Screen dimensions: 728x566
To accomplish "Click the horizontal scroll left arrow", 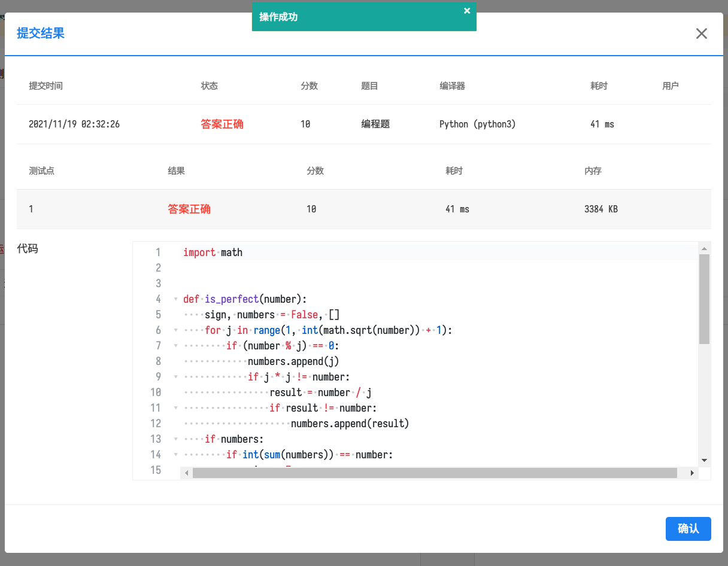I will (x=186, y=473).
